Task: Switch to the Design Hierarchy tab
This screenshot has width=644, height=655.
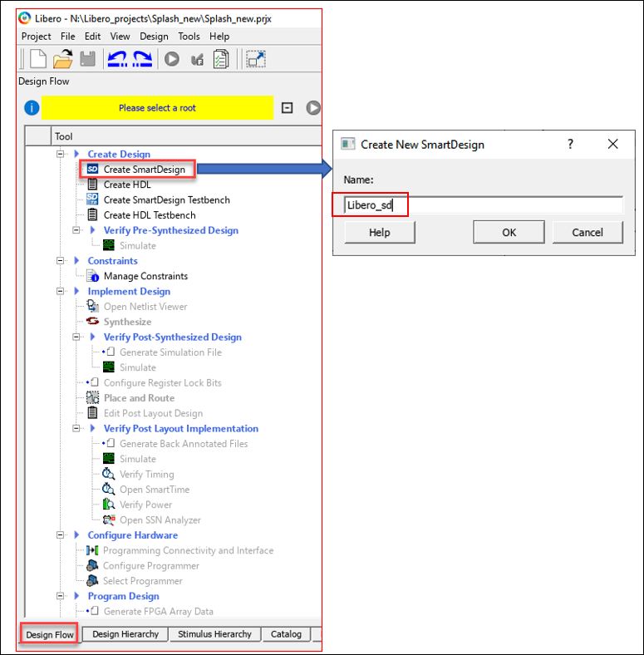Action: 125,634
